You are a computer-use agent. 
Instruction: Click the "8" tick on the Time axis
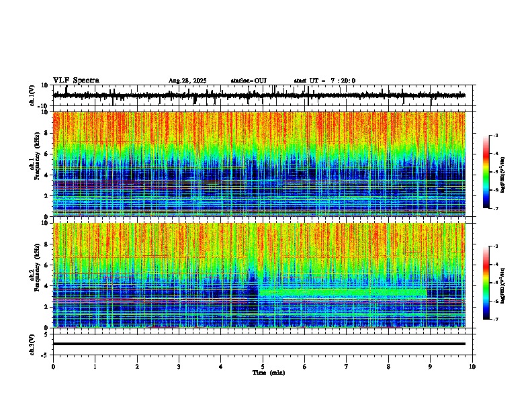(388, 367)
